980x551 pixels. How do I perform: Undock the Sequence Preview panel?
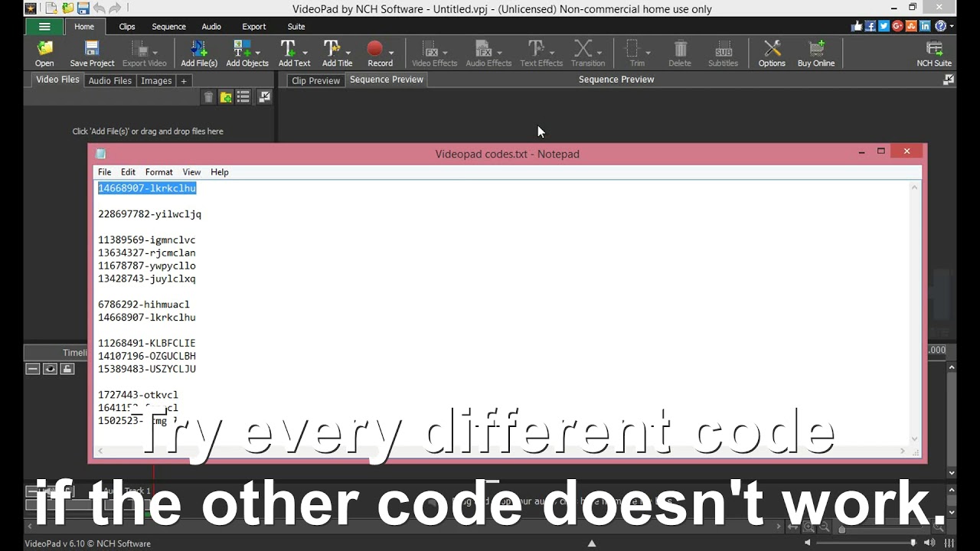(x=949, y=80)
